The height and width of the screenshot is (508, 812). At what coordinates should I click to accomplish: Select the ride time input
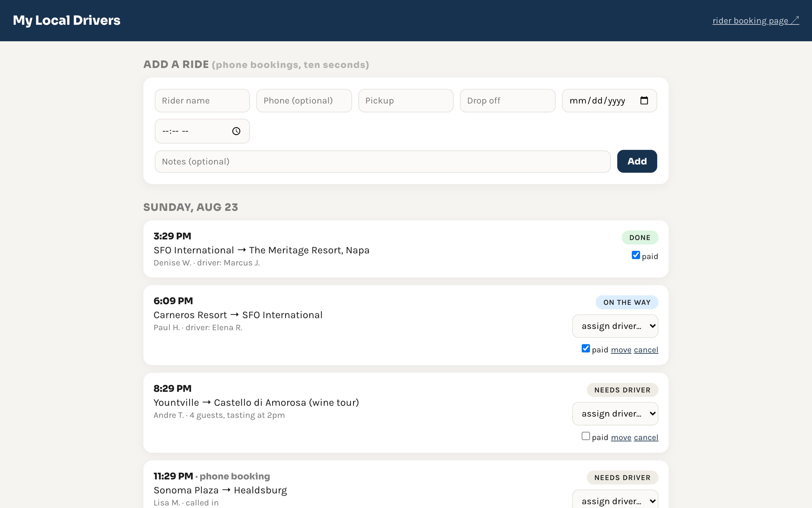click(202, 131)
